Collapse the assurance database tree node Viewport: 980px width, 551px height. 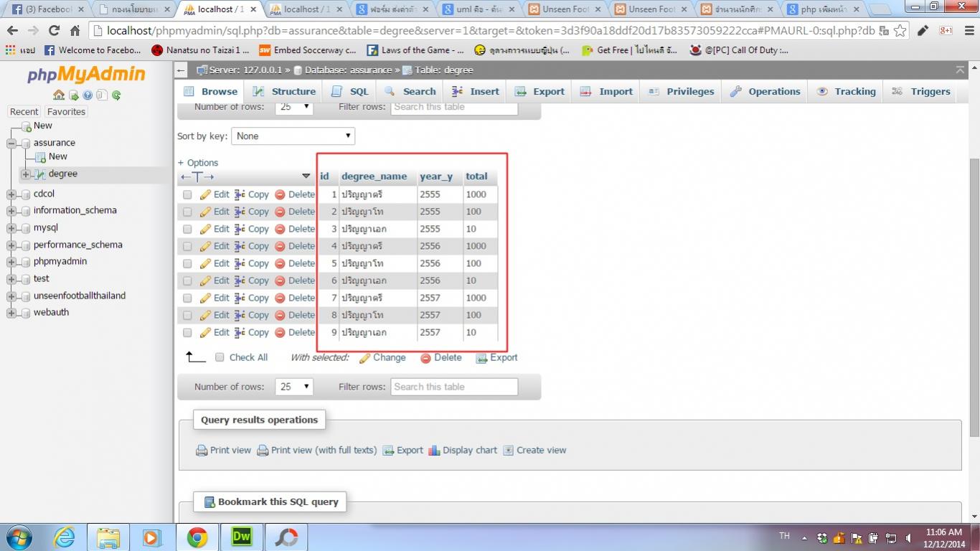coord(11,143)
